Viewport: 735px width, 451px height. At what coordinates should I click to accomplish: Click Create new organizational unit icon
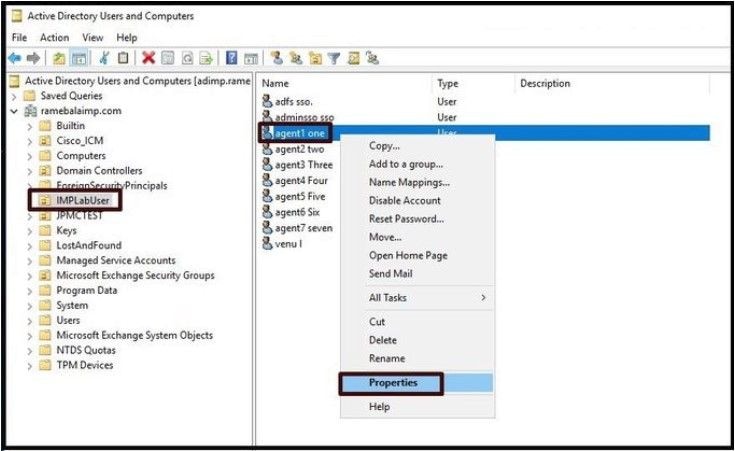tap(315, 59)
